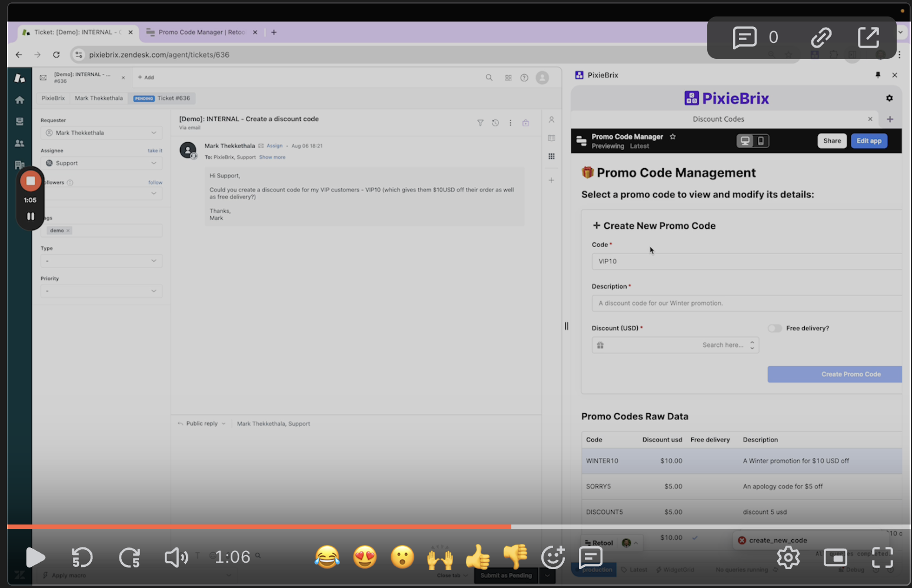Switch the video to fullscreen

click(883, 557)
